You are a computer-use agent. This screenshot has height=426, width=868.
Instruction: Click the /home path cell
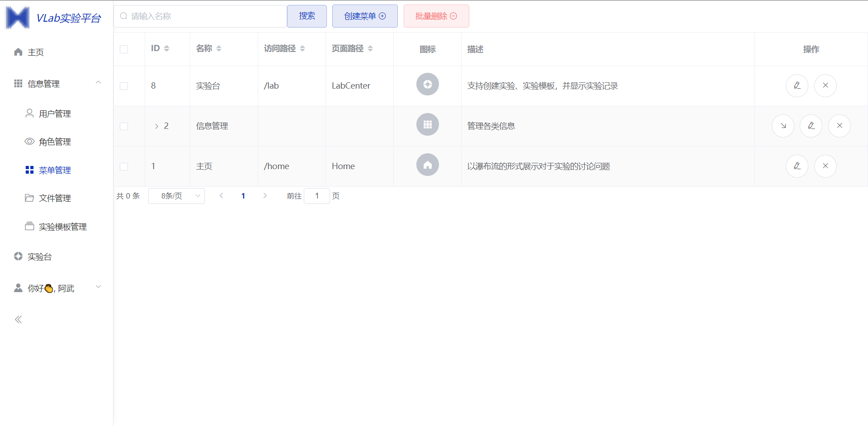(x=292, y=166)
